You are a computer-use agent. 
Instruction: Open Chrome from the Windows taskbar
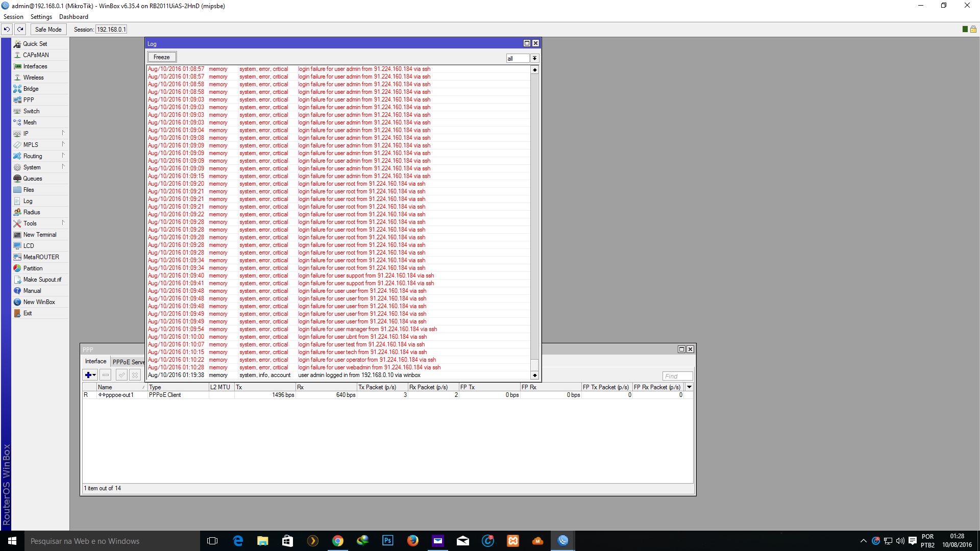(337, 541)
